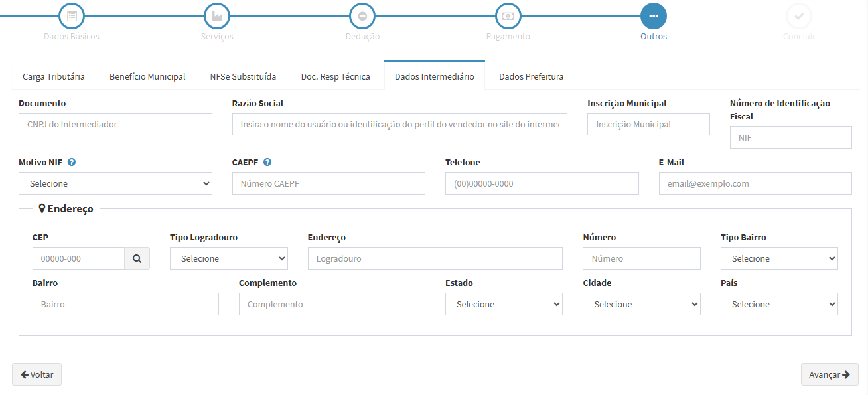Open the Dados Prefeitura tab

click(531, 76)
